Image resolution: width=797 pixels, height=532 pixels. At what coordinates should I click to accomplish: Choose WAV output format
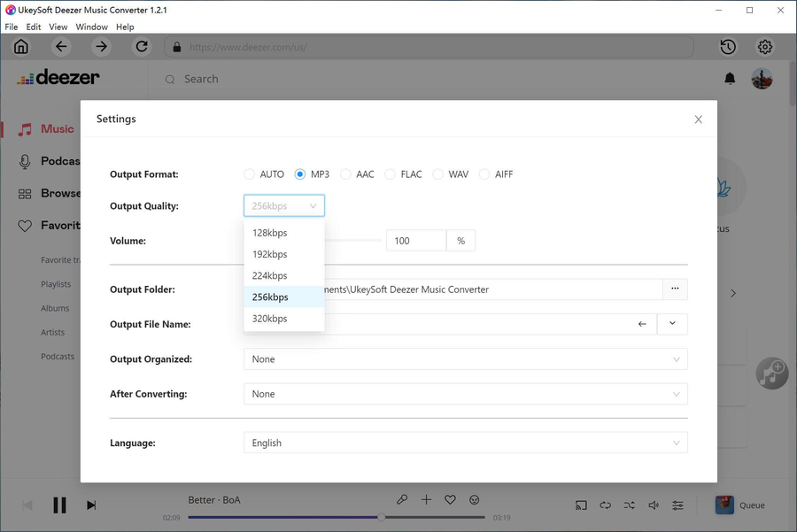[x=438, y=174]
